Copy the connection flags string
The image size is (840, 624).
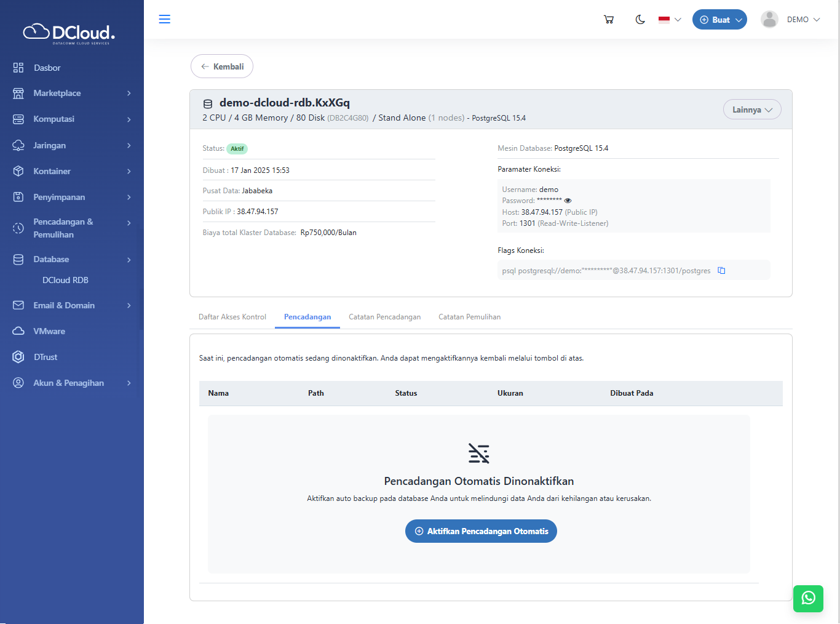721,271
